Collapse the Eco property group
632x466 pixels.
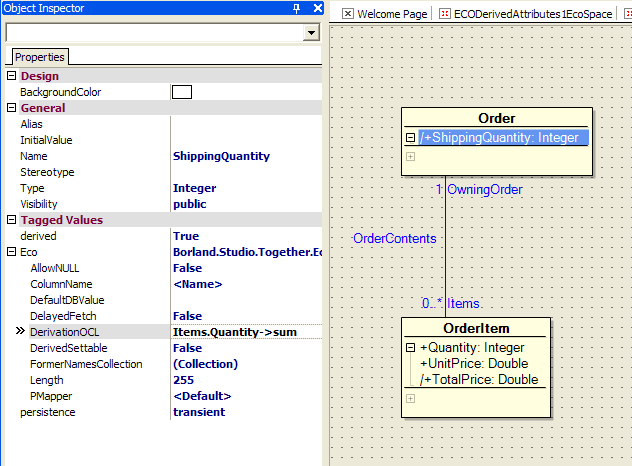pos(12,252)
